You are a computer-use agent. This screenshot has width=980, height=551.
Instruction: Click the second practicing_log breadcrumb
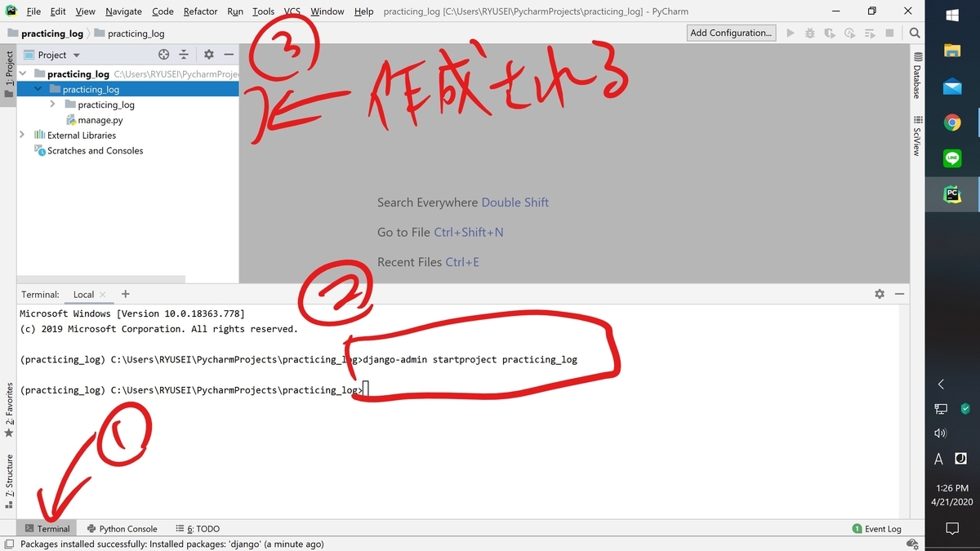coord(129,33)
